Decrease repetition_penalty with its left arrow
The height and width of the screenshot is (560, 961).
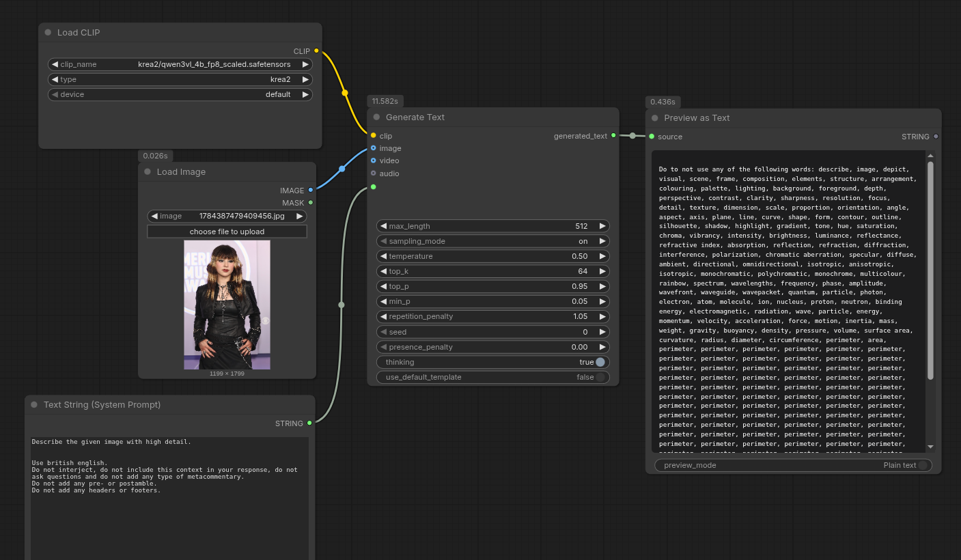pyautogui.click(x=383, y=316)
